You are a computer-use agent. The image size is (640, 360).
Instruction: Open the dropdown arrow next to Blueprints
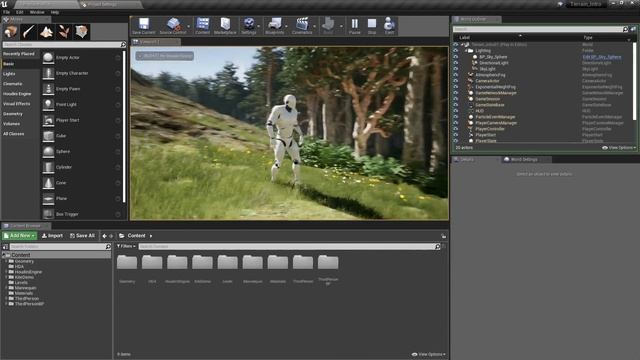(x=287, y=26)
